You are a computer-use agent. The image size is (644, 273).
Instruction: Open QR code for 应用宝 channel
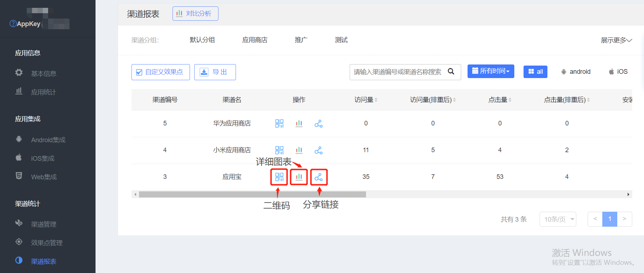279,177
